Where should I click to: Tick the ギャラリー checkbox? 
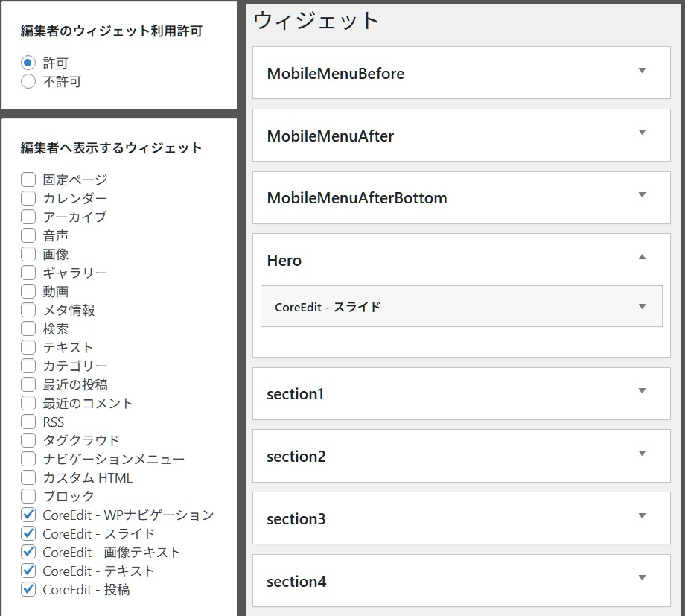point(28,273)
